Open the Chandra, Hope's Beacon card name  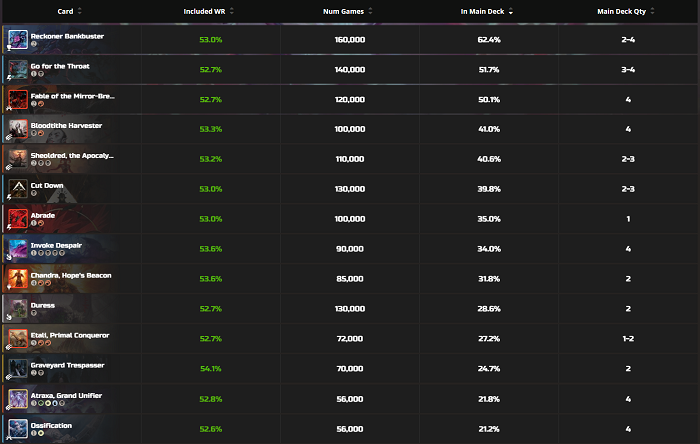point(71,275)
